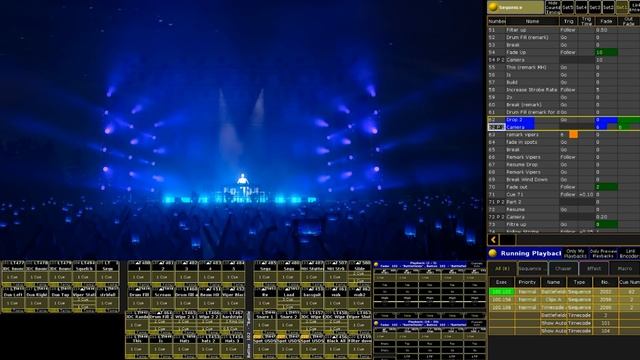Image resolution: width=640 pixels, height=360 pixels.
Task: Trigger the Viper Blac executor button
Action: pos(233,300)
